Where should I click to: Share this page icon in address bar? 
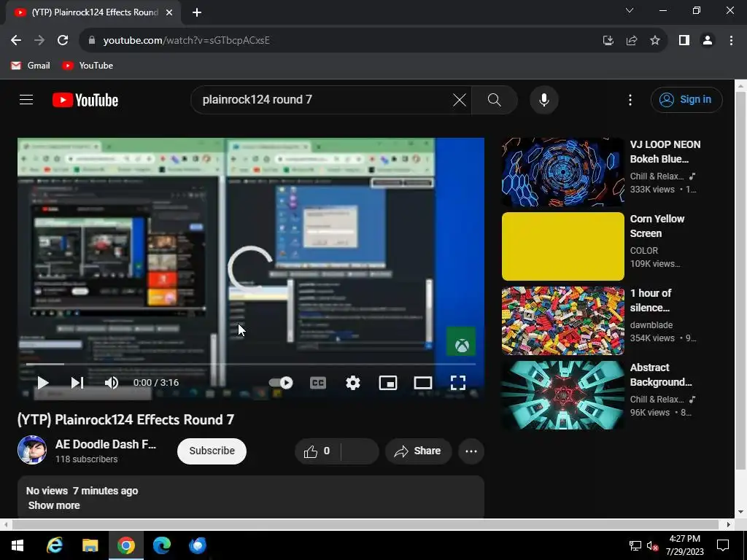[632, 40]
